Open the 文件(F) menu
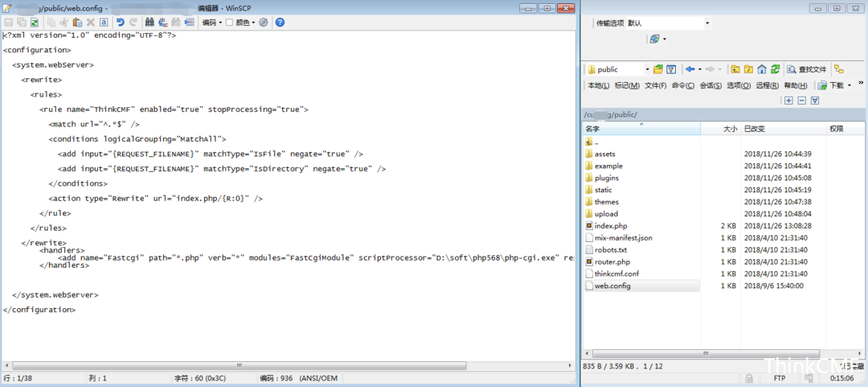Image resolution: width=868 pixels, height=387 pixels. (656, 85)
